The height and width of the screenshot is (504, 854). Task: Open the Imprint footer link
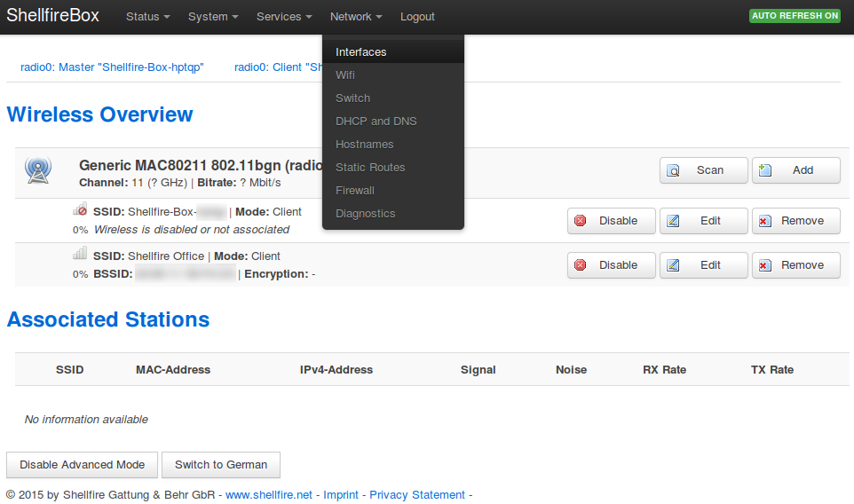341,495
